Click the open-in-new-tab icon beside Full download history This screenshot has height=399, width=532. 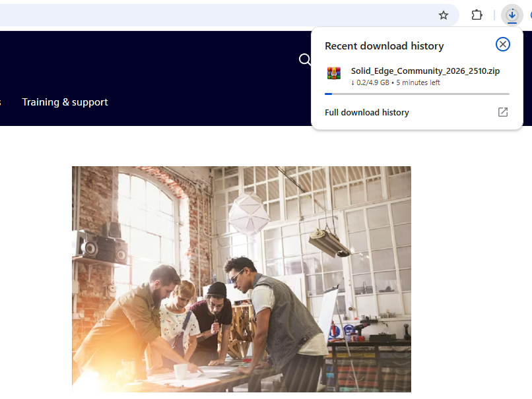tap(502, 112)
